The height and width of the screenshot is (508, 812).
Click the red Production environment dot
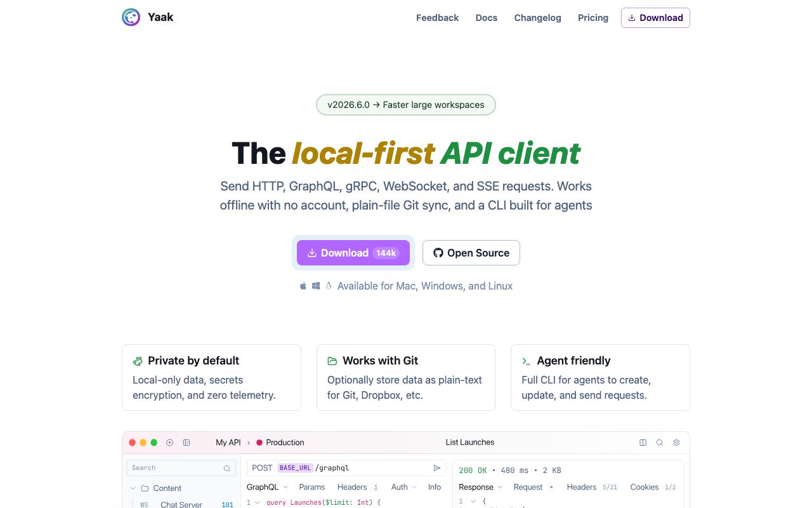coord(259,443)
